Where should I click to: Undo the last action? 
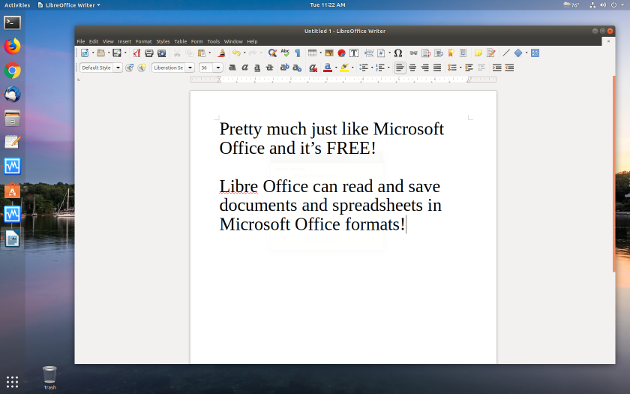[236, 53]
